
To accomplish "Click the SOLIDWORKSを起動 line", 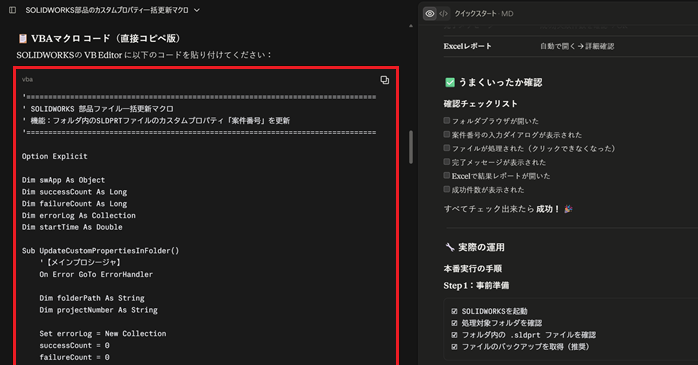I will click(494, 311).
